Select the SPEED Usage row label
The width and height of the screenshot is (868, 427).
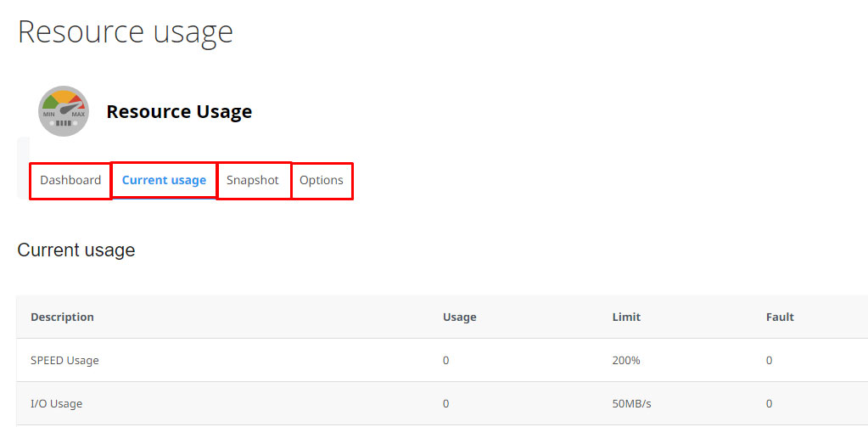click(x=64, y=361)
